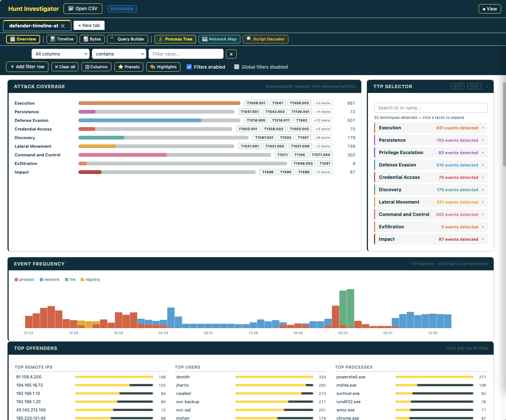Click the filter value input field
Screen dimensions: 506x420
point(186,54)
